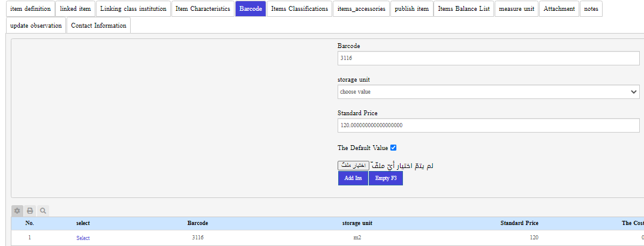The height and width of the screenshot is (246, 644).
Task: Show the Items Balance List tab
Action: click(464, 9)
